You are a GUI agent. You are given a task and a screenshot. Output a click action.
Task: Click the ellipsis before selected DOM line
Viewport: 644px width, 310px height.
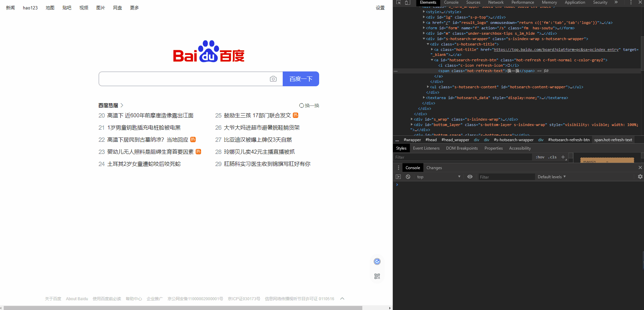click(x=396, y=71)
